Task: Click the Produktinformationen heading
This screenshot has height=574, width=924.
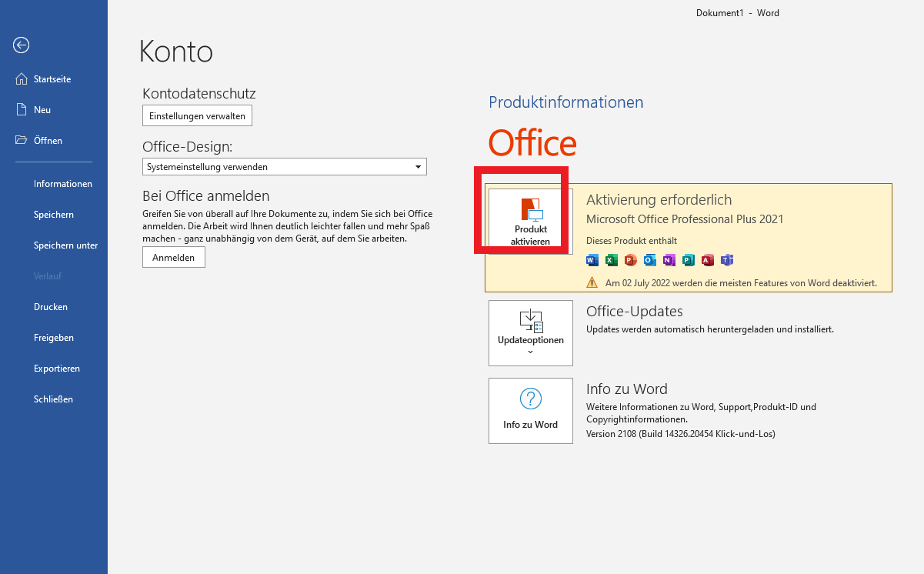Action: point(566,102)
